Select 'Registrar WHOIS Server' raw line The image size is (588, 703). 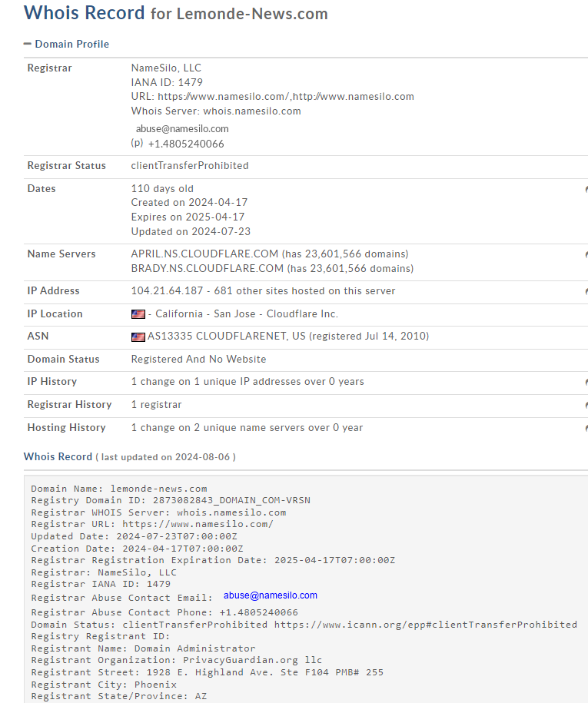[158, 512]
